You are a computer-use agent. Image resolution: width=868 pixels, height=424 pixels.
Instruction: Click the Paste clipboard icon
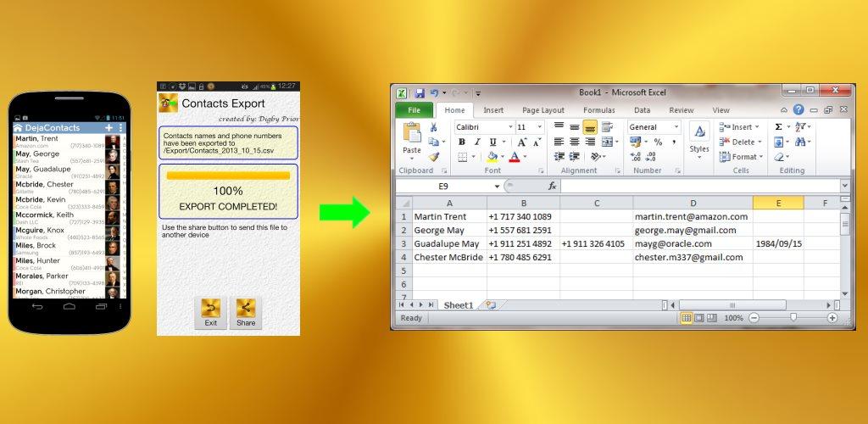click(x=412, y=133)
